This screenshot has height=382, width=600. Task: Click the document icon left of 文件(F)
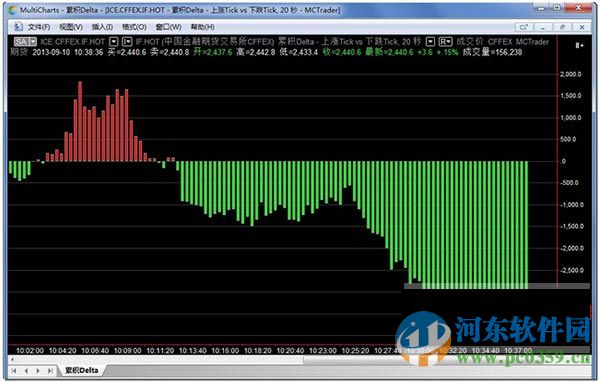(x=18, y=27)
